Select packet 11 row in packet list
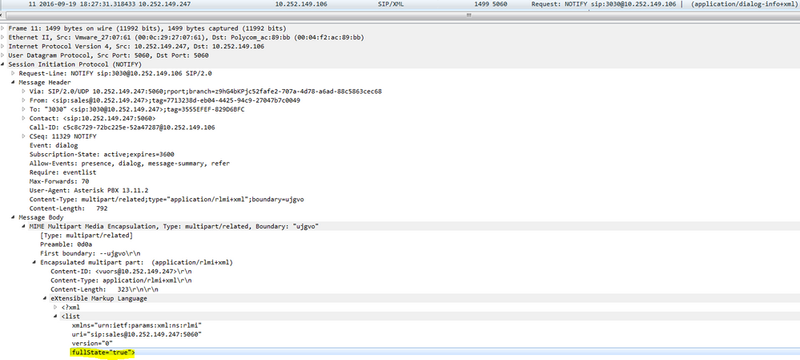 (x=400, y=4)
